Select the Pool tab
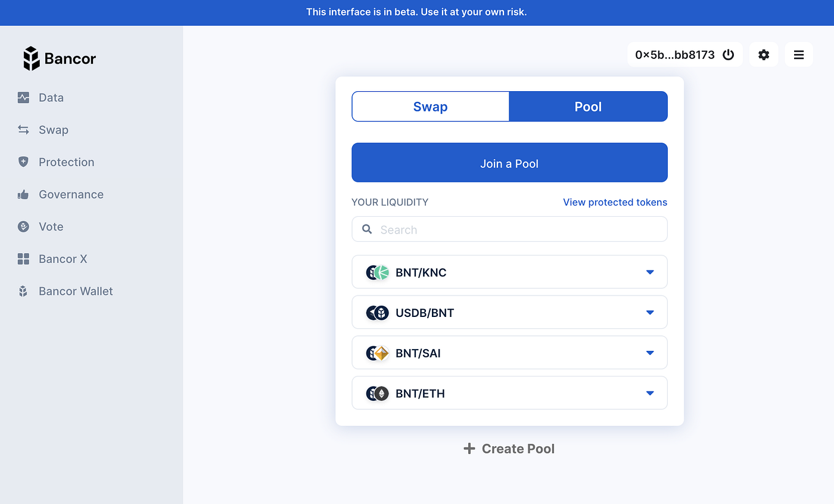Viewport: 834px width, 504px height. tap(589, 107)
